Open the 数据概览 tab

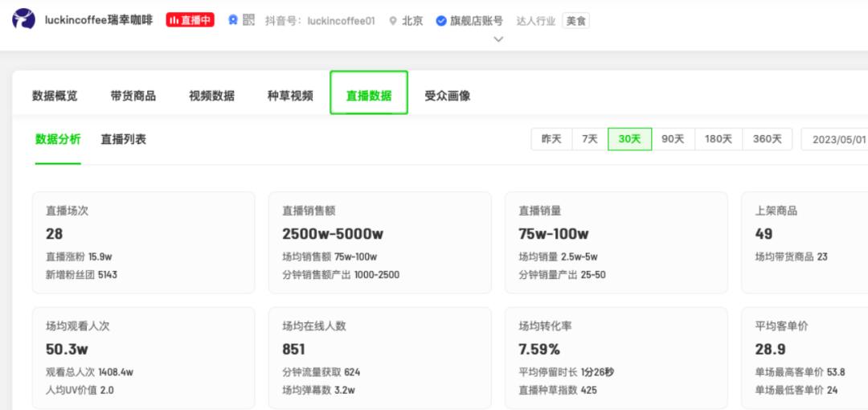coord(55,96)
